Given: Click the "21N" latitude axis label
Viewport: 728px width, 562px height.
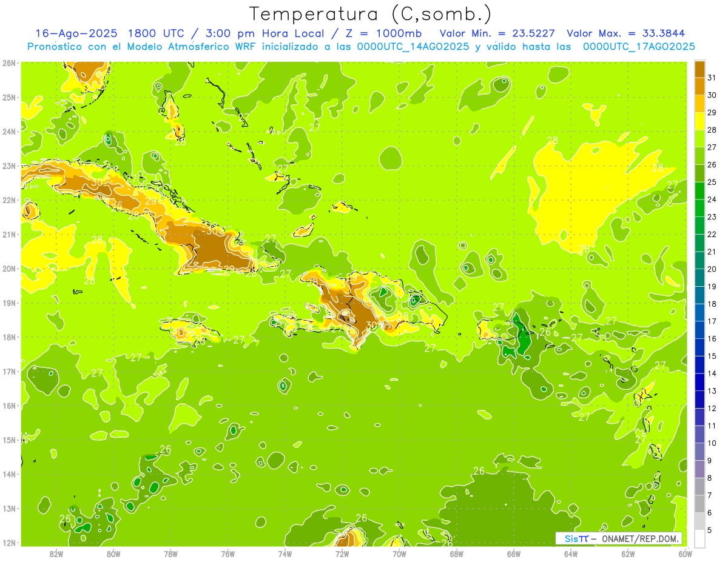Looking at the screenshot, I should point(9,234).
